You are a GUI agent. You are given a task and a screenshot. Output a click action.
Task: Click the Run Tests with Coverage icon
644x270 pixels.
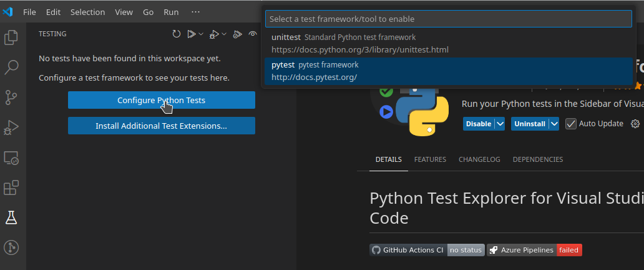point(237,34)
